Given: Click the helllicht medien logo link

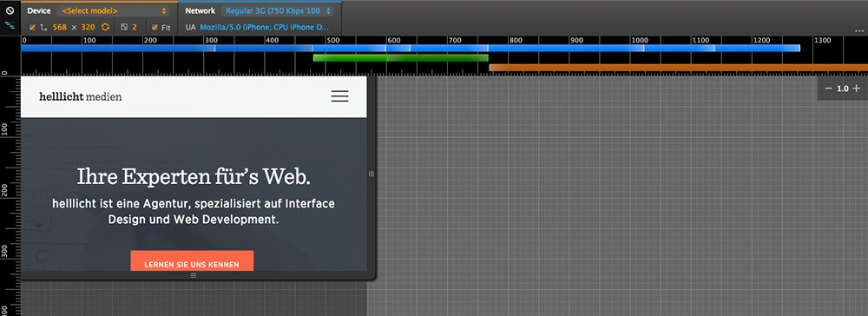Looking at the screenshot, I should click(80, 97).
